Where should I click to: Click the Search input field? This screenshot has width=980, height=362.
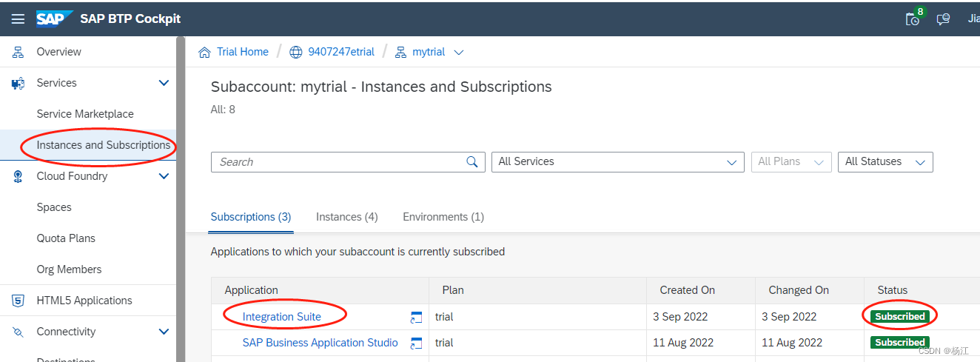(340, 162)
